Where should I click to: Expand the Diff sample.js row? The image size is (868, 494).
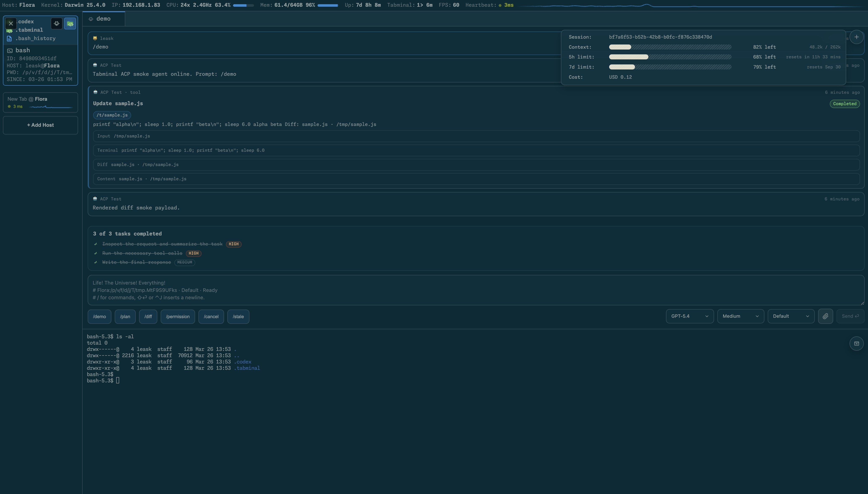[x=476, y=165]
